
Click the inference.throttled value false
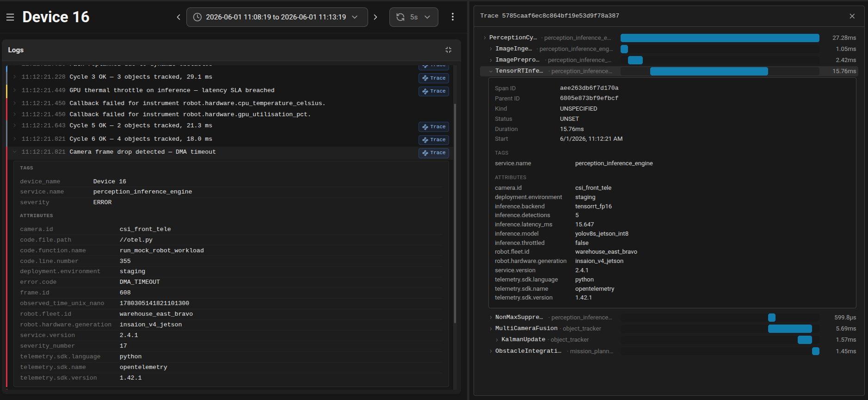tap(582, 243)
